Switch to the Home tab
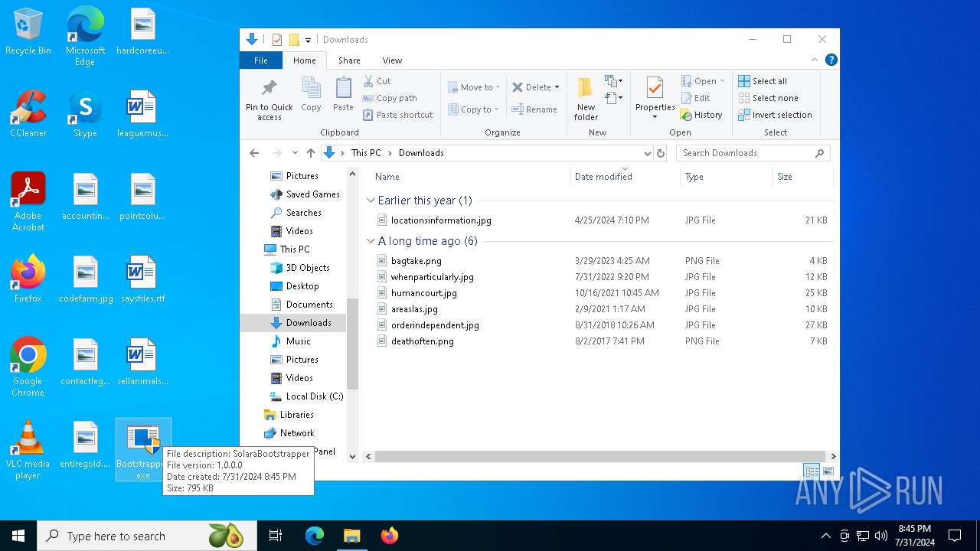This screenshot has width=980, height=551. pyautogui.click(x=304, y=60)
